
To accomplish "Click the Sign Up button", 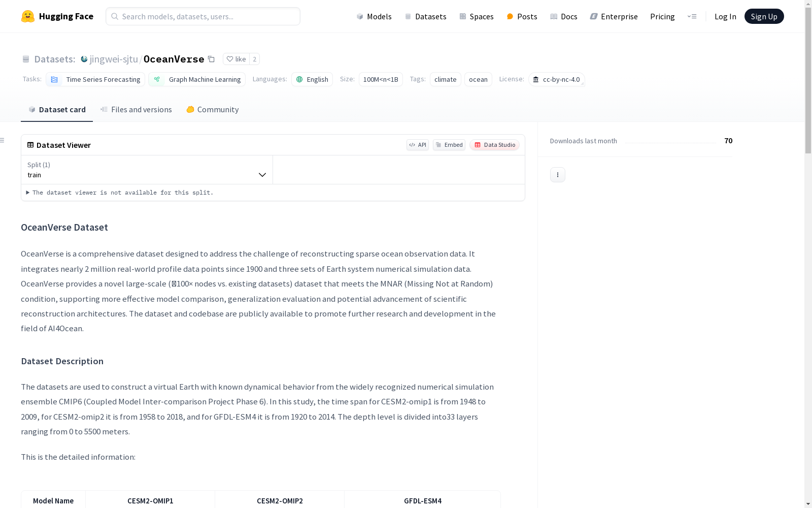I will tap(764, 16).
